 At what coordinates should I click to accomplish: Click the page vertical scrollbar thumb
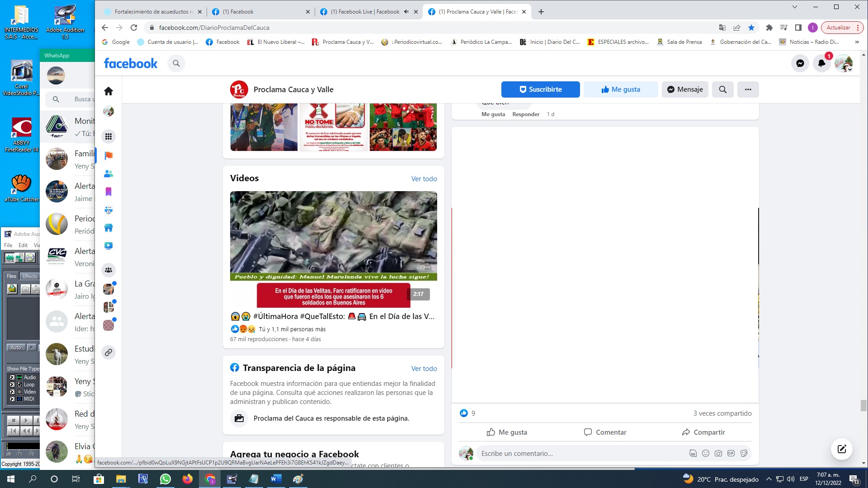point(863,405)
